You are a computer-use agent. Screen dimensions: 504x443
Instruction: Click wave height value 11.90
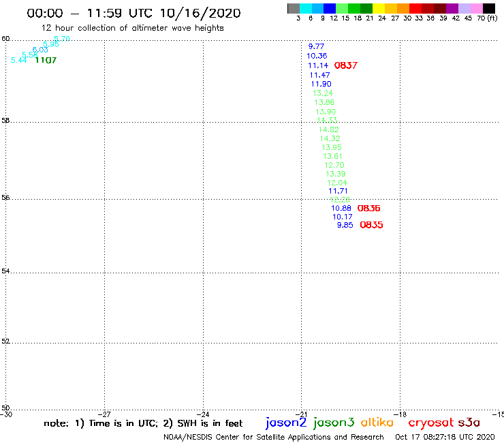click(x=321, y=84)
